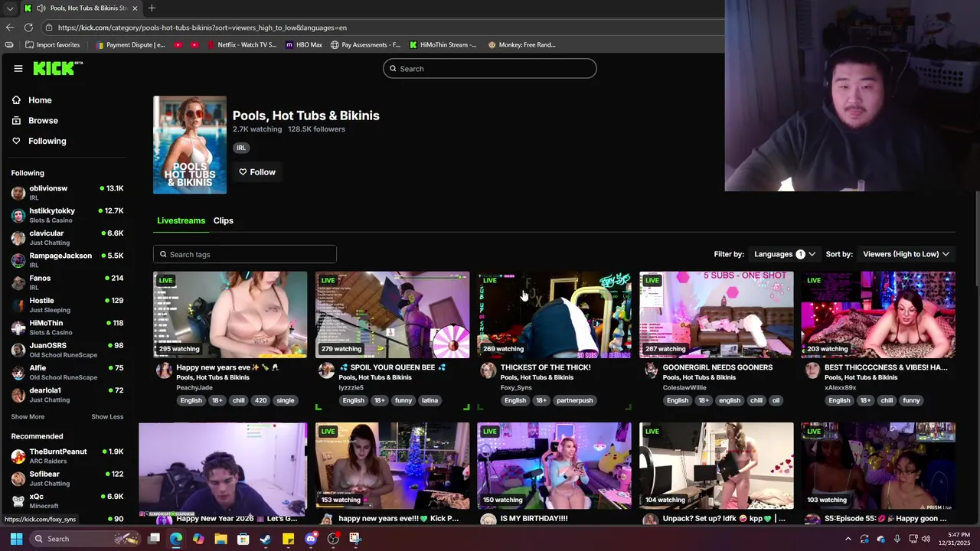
Task: Click ColeslawWillie channel avatar
Action: pos(650,371)
